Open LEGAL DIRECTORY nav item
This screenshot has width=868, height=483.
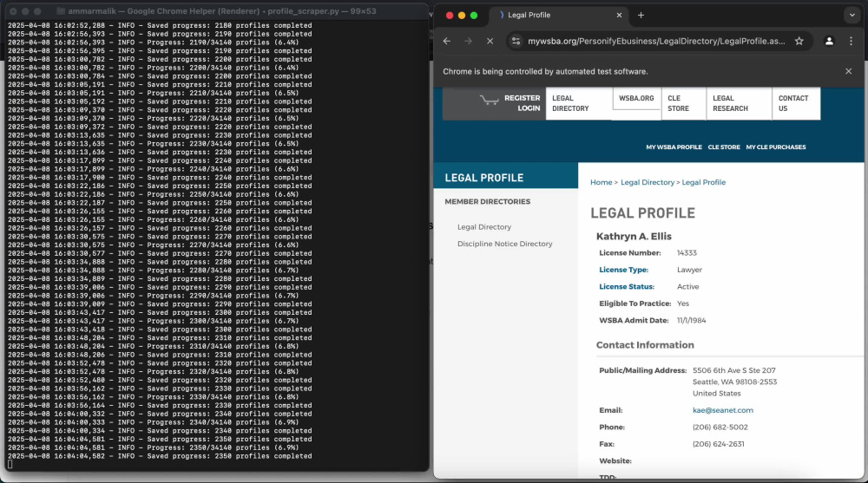578,103
